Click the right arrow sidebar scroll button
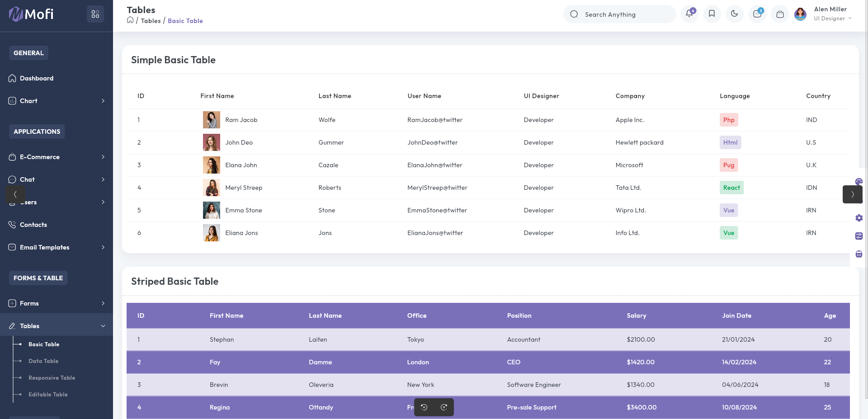Screen dimensions: 868x419 pos(852,194)
